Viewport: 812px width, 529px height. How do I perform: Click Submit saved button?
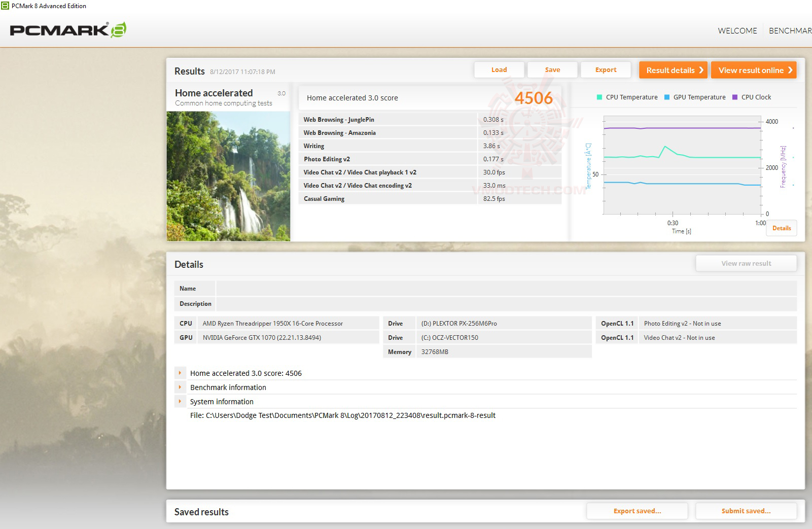(746, 511)
